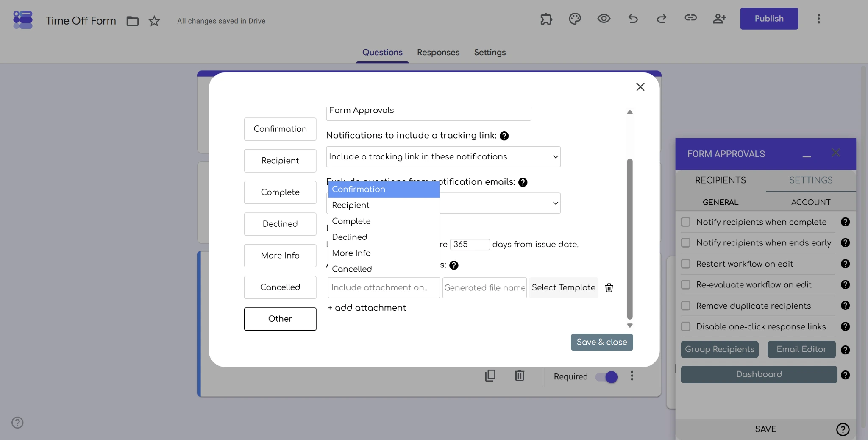The height and width of the screenshot is (440, 868).
Task: Copy responder link icon
Action: point(690,18)
